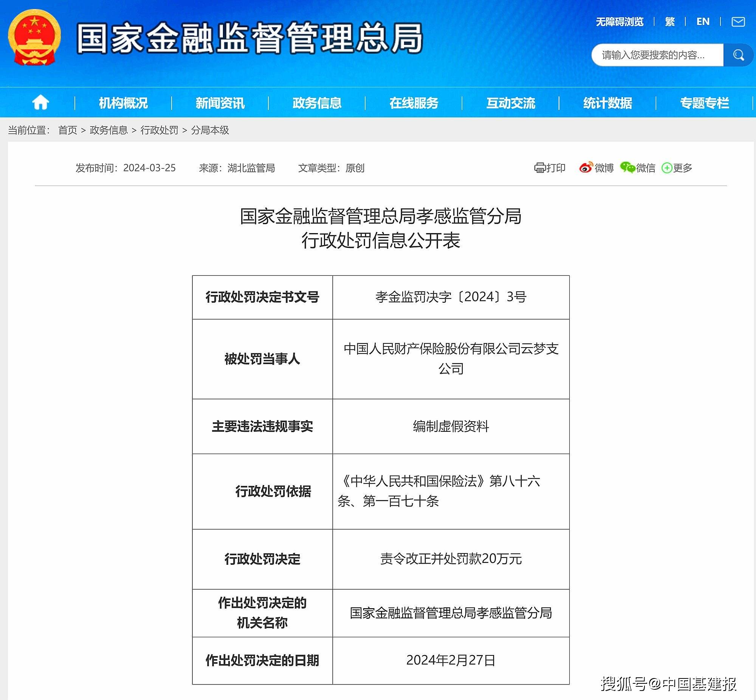756x700 pixels.
Task: Go to 政务信息 breadcrumb
Action: [x=109, y=130]
